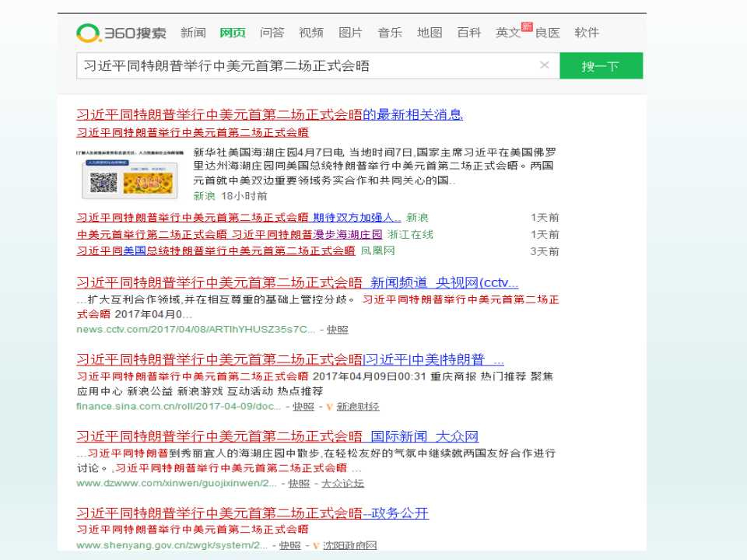Open 快照 for the sina finance result
This screenshot has width=747, height=560.
click(303, 406)
